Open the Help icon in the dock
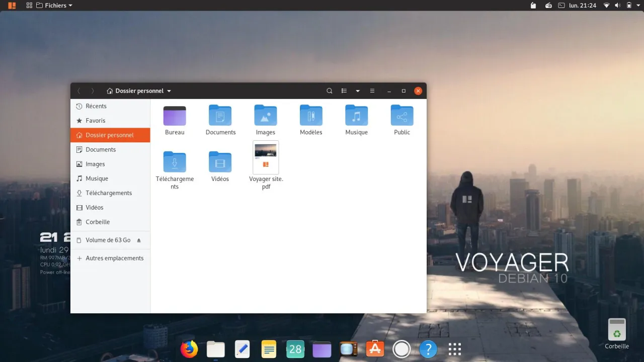 pyautogui.click(x=428, y=349)
